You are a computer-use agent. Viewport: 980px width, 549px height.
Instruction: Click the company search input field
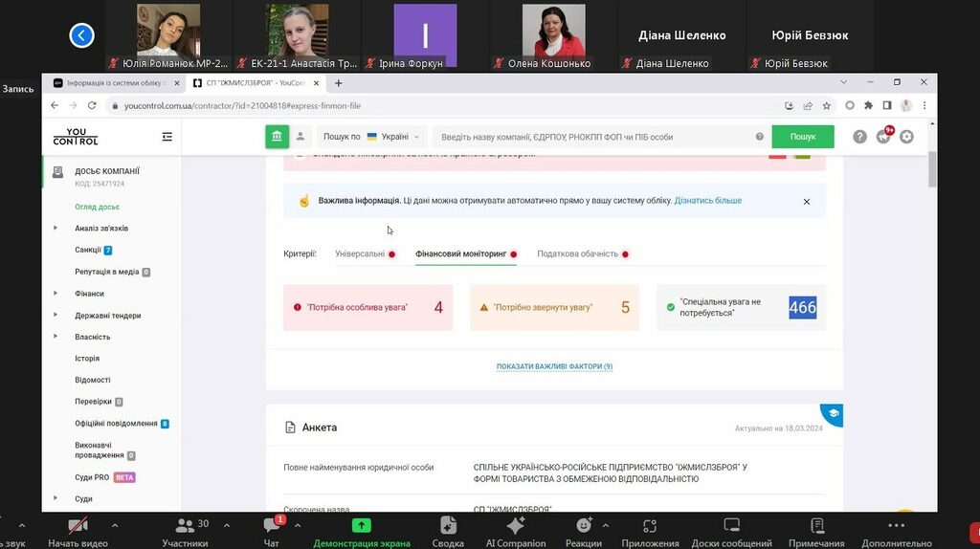[x=591, y=137]
